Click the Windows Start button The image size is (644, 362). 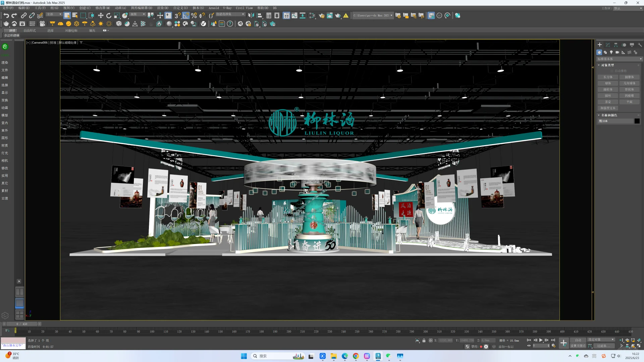tap(244, 356)
